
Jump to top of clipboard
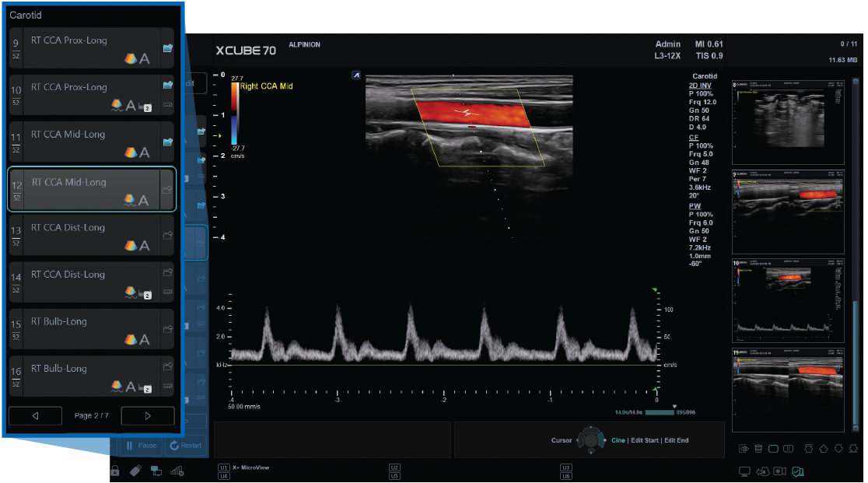coord(809,449)
